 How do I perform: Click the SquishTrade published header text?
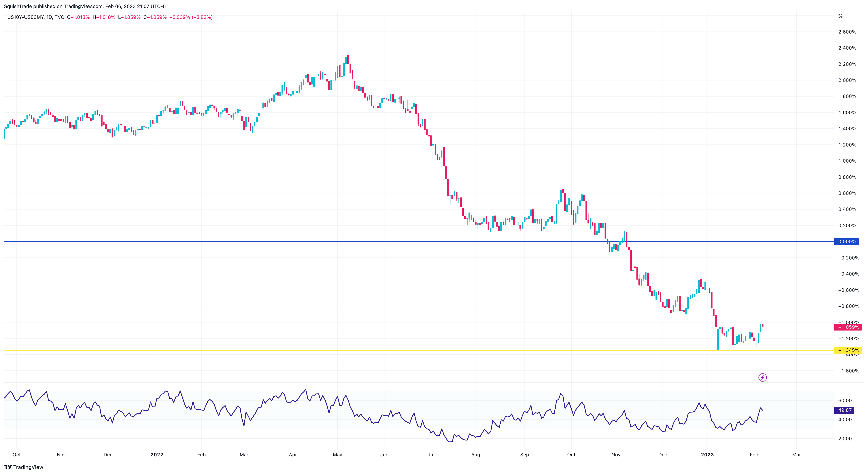coord(85,6)
